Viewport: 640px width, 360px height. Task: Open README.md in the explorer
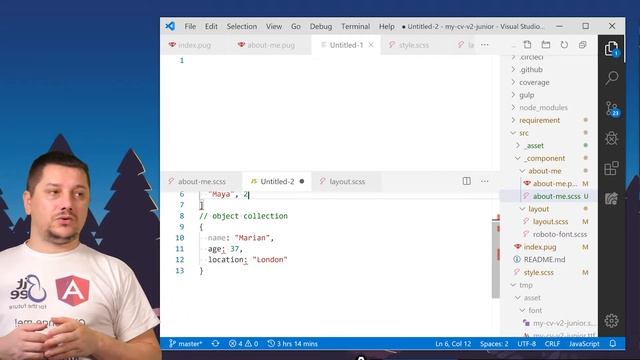tap(544, 259)
